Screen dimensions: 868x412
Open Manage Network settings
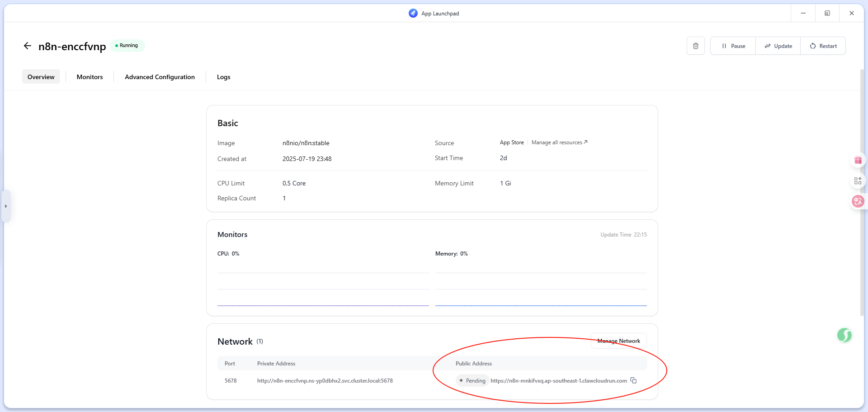(x=618, y=341)
